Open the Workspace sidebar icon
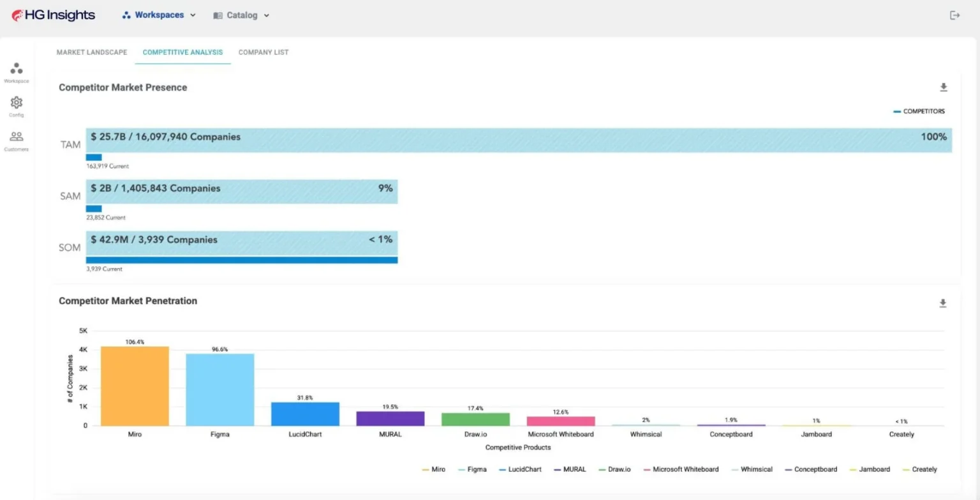This screenshot has width=980, height=500. [17, 68]
